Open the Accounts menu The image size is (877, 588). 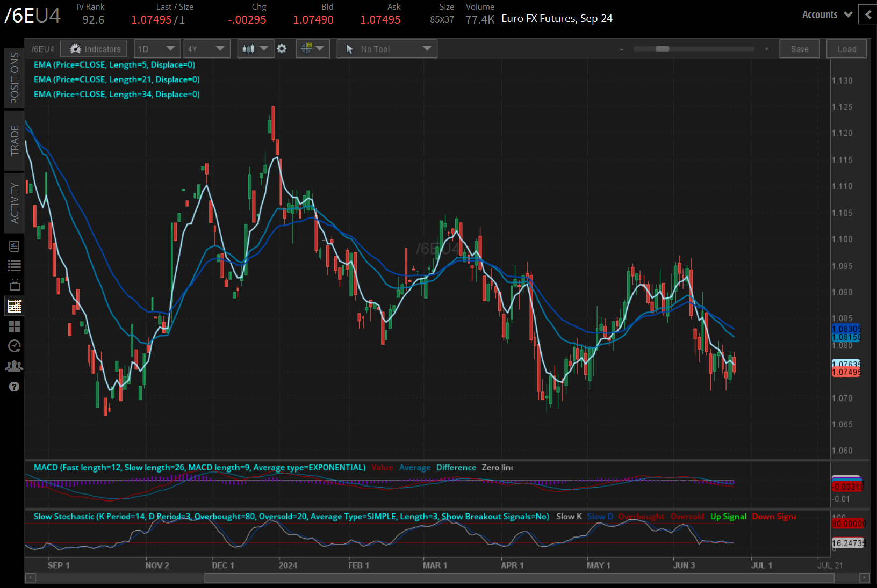(x=827, y=14)
